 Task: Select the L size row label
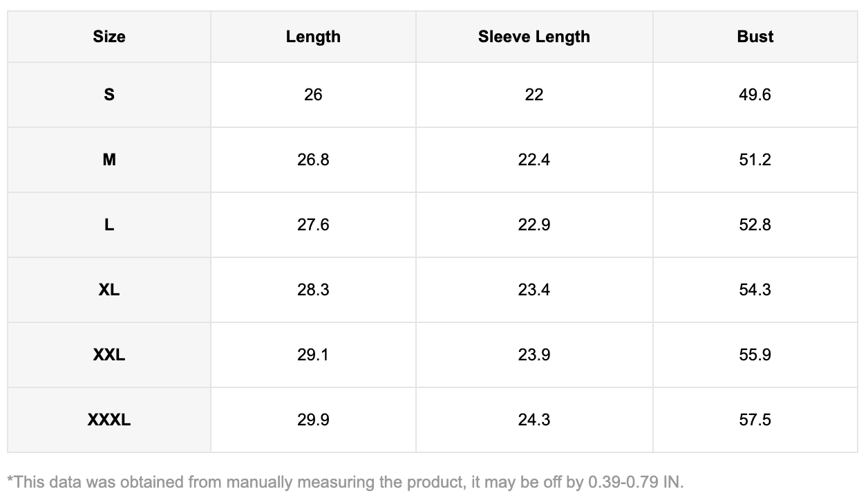pos(109,225)
